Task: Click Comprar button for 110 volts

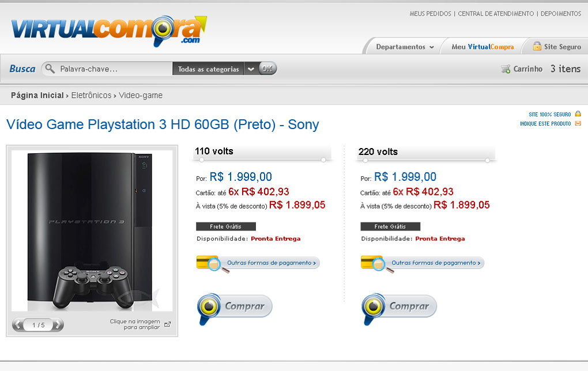Action: 235,308
